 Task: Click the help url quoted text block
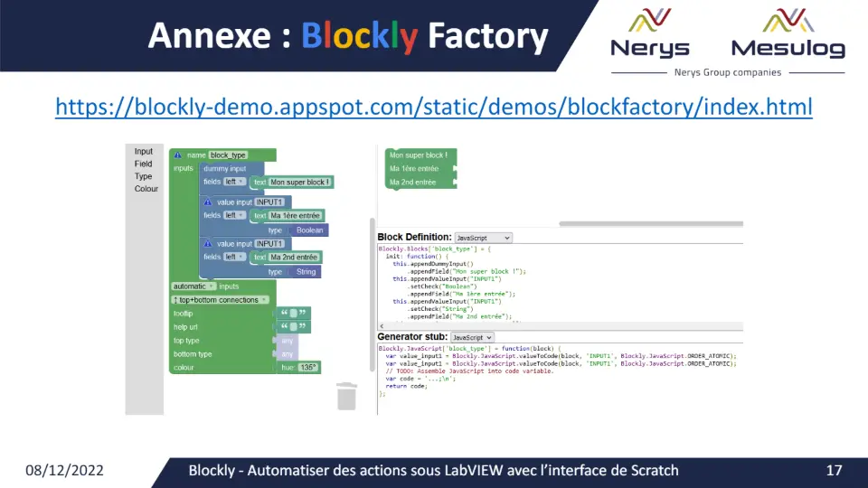(293, 327)
